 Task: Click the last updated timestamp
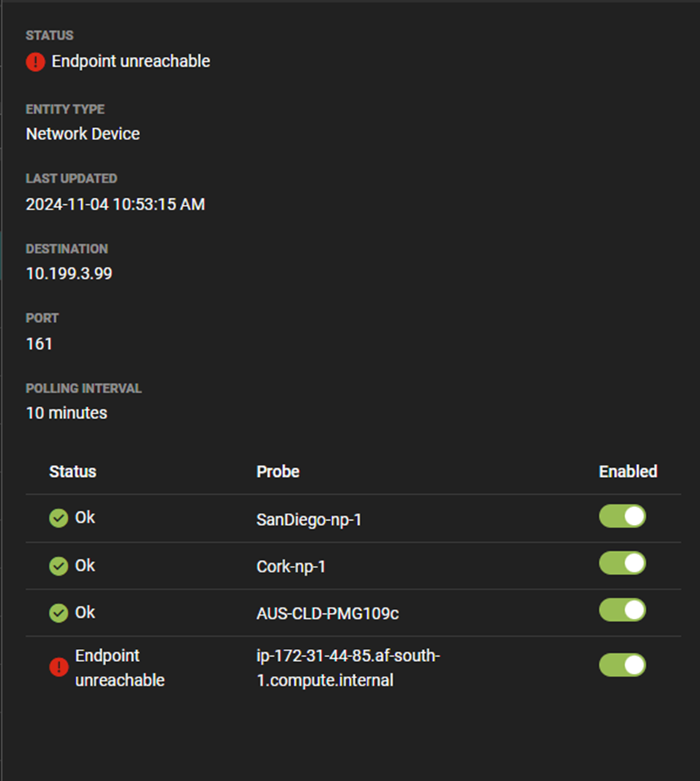click(115, 205)
